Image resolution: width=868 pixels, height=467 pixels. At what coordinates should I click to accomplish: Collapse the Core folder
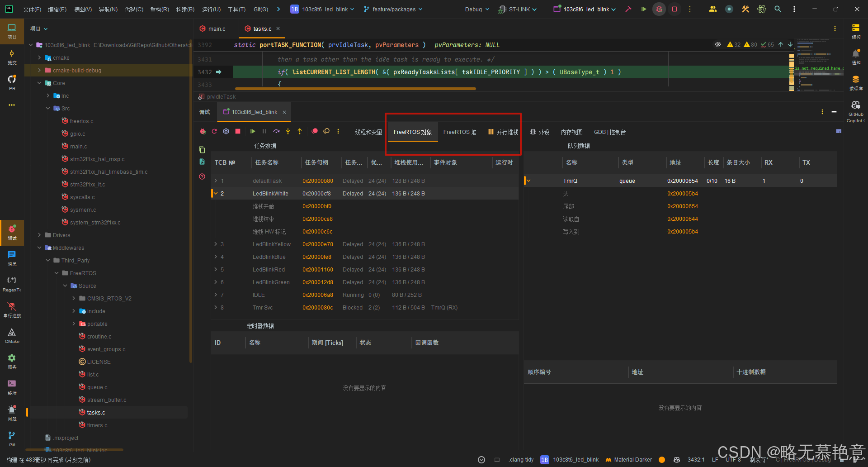click(x=39, y=83)
